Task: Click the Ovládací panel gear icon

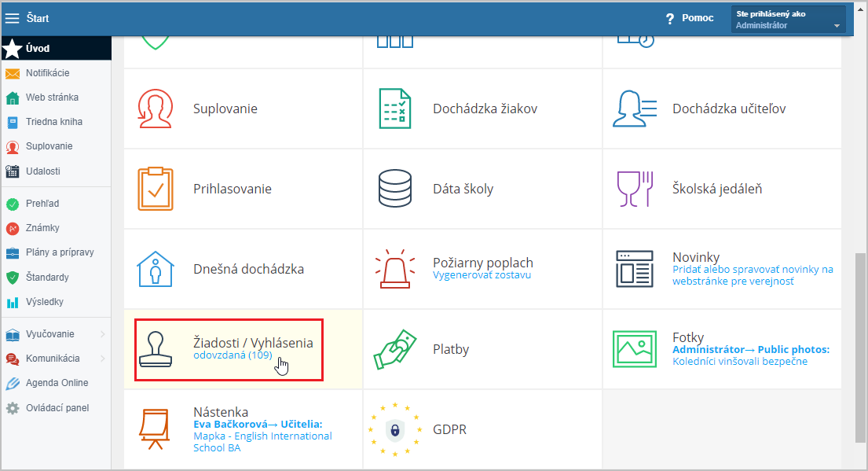Action: [x=13, y=408]
